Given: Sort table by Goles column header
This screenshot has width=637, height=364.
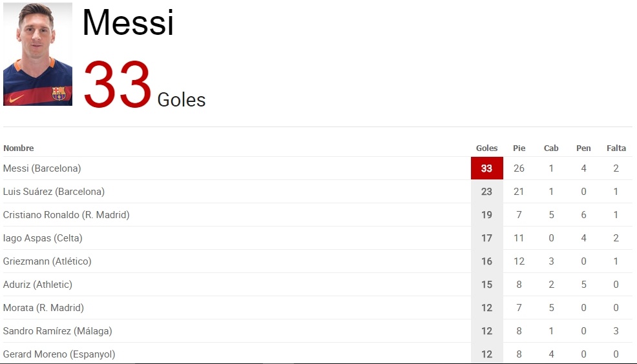Looking at the screenshot, I should click(486, 148).
